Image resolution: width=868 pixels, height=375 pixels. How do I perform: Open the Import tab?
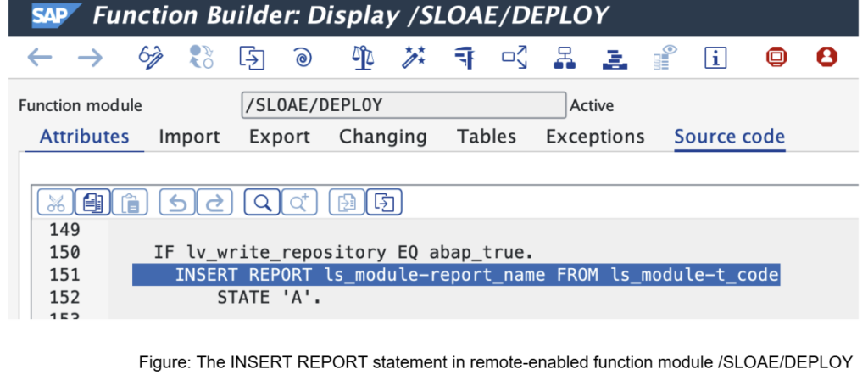pos(189,137)
